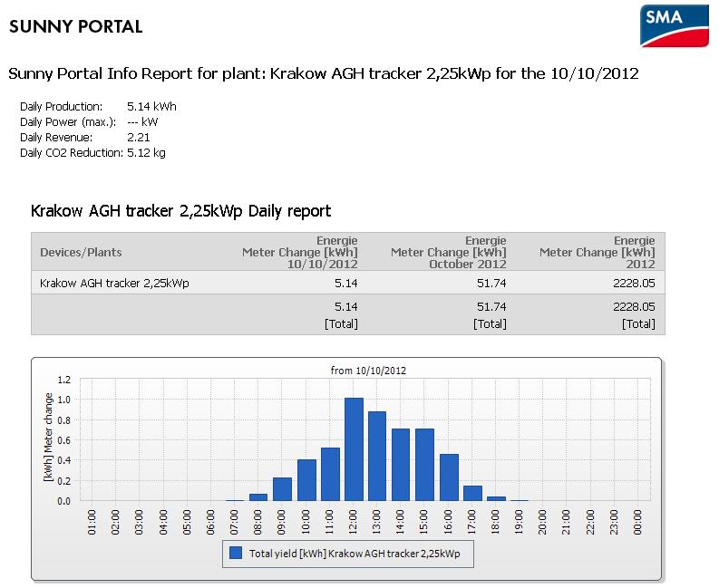Click the 1.0 y-axis tick label
The width and height of the screenshot is (719, 588).
[x=64, y=400]
